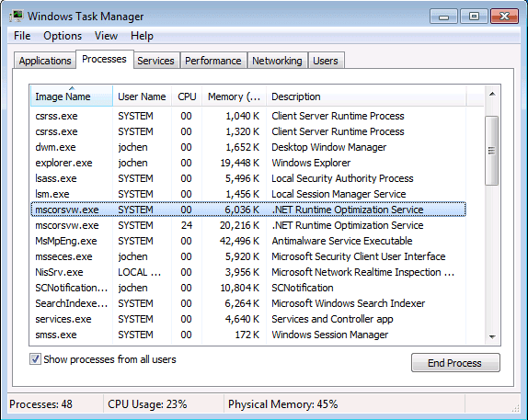Image resolution: width=528 pixels, height=420 pixels.
Task: Switch to the Performance tab
Action: (x=213, y=61)
